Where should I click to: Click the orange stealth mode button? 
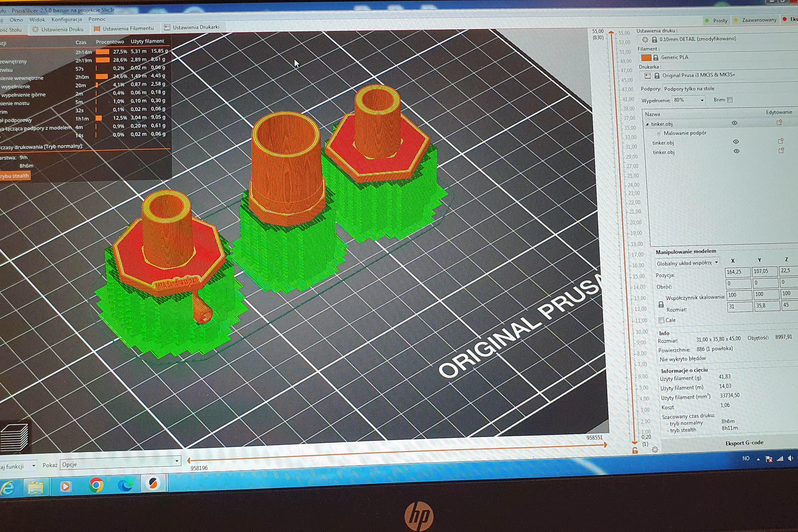click(15, 176)
